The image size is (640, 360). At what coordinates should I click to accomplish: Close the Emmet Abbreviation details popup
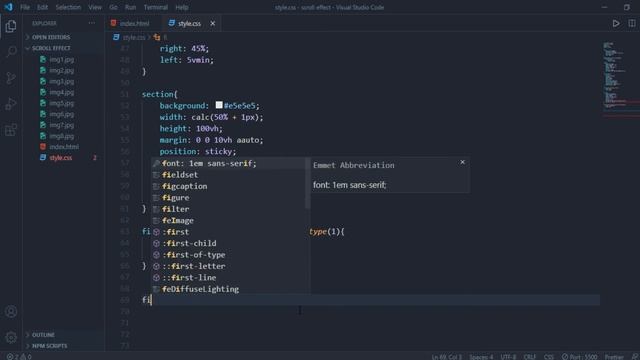(x=462, y=162)
